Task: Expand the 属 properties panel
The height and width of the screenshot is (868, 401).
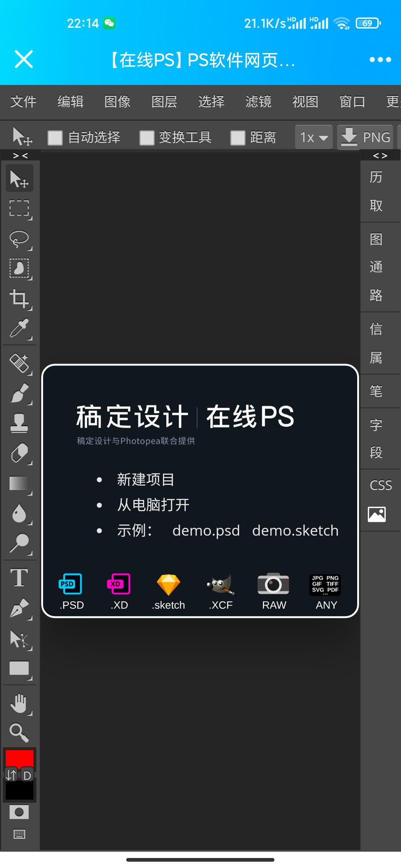Action: click(x=376, y=358)
